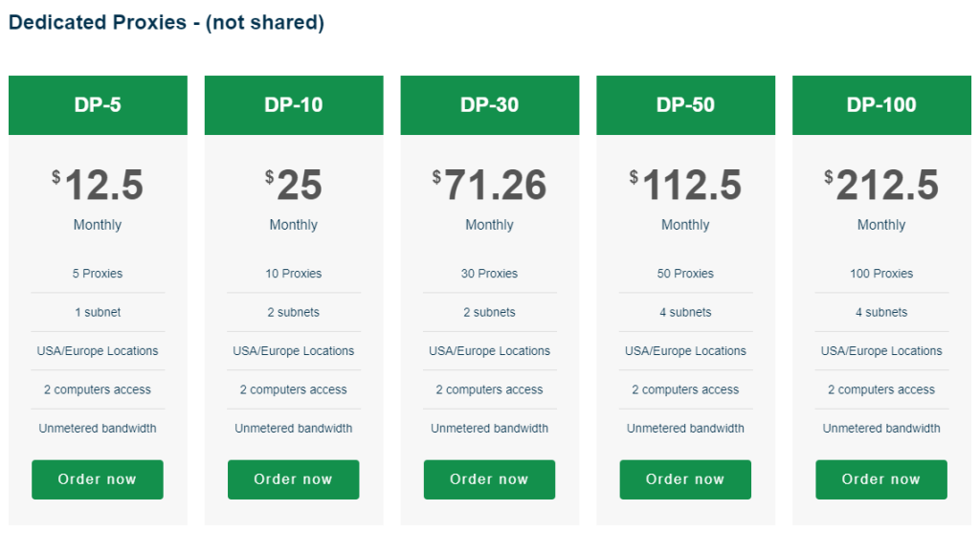Click the Dedicated Proxies section heading
The image size is (980, 533).
point(167,23)
